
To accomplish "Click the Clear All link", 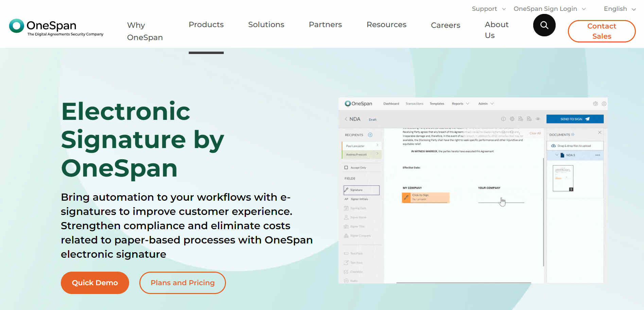I will pos(535,133).
